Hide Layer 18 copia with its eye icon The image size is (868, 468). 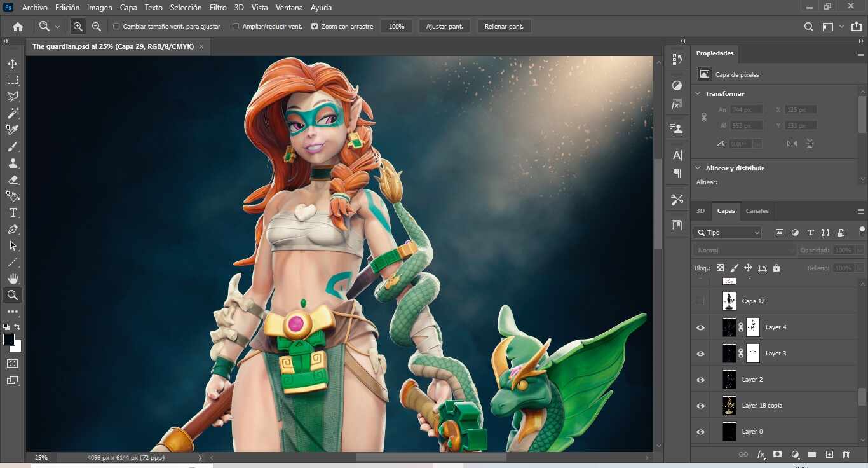click(x=700, y=406)
